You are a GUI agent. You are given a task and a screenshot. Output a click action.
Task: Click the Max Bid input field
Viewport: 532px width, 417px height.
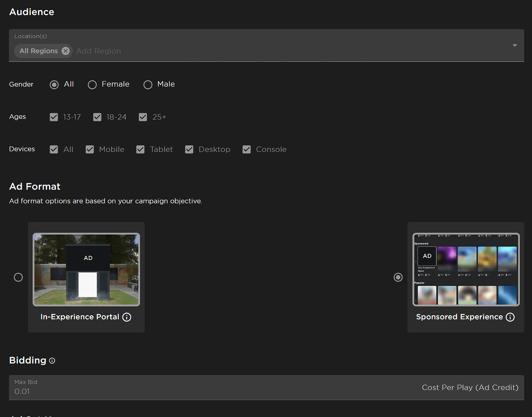pyautogui.click(x=208, y=391)
